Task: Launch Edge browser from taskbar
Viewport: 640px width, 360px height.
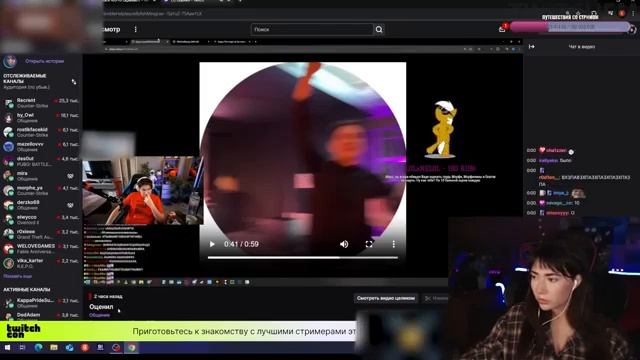Action: pyautogui.click(x=38, y=348)
